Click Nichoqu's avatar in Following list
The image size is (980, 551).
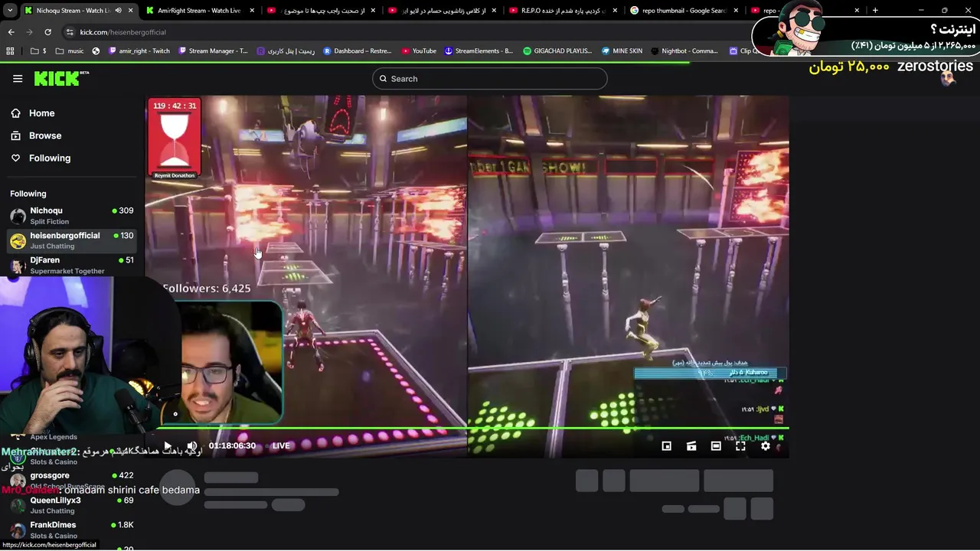18,217
